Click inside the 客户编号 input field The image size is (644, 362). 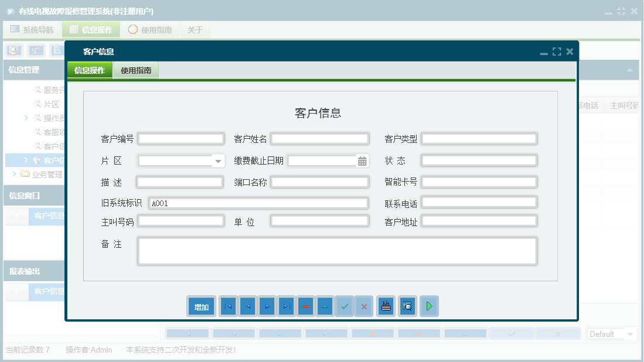tap(179, 138)
